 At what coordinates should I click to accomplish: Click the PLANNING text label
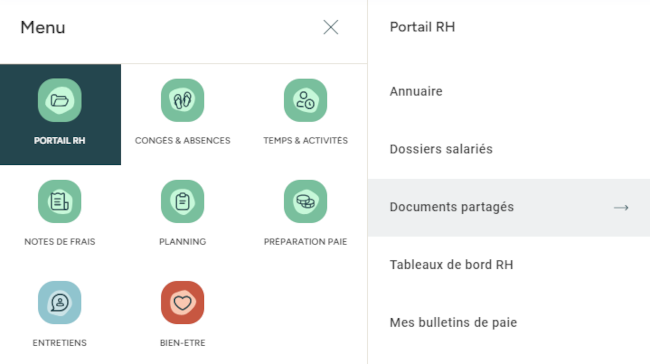point(182,242)
